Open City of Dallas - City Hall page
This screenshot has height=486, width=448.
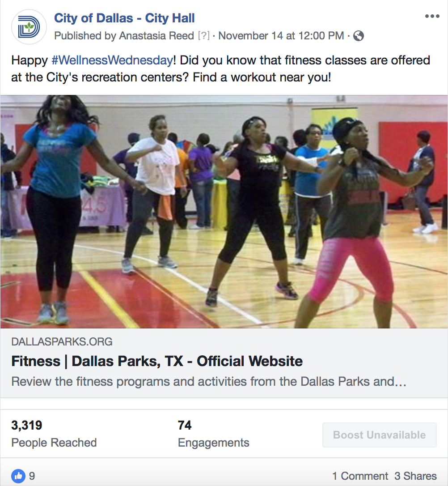point(124,18)
